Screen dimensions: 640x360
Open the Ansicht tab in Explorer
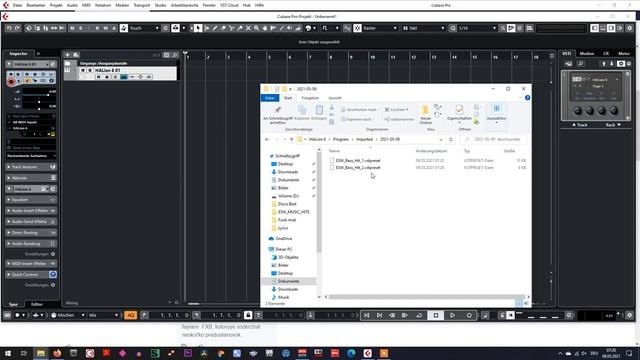coord(335,98)
